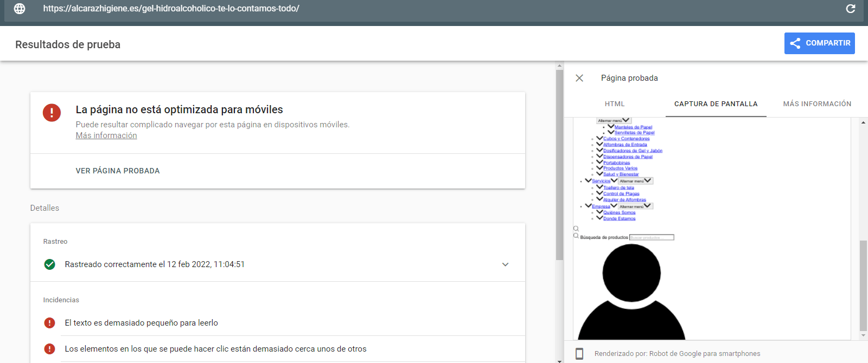The height and width of the screenshot is (363, 868).
Task: Click the tested page URL field
Action: click(434, 9)
